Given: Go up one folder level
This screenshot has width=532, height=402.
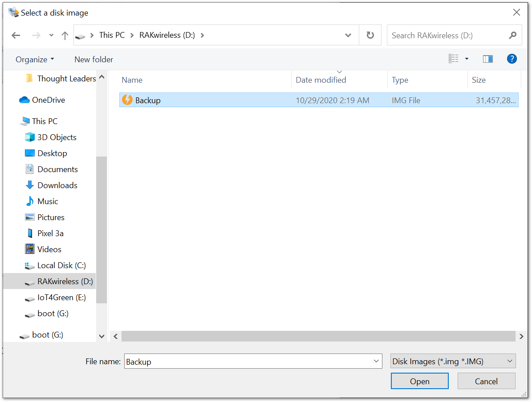Looking at the screenshot, I should click(x=65, y=35).
